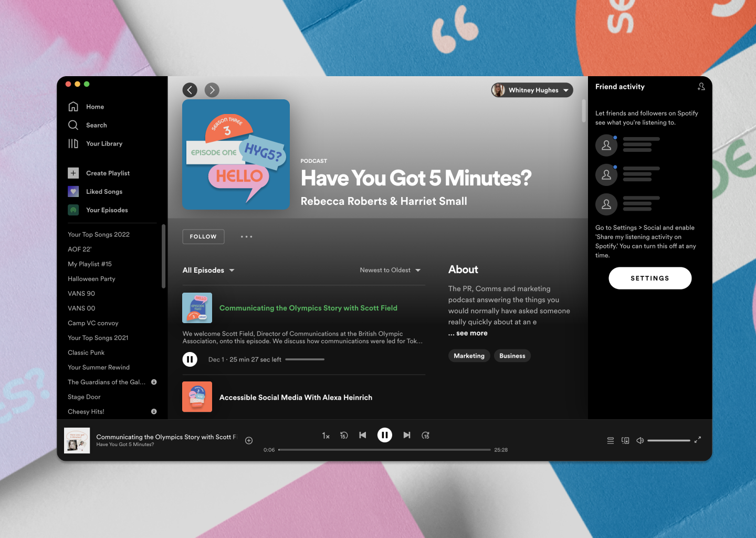Open Your Top Songs 2021 playlist
Screen dimensions: 756x538
tap(98, 337)
